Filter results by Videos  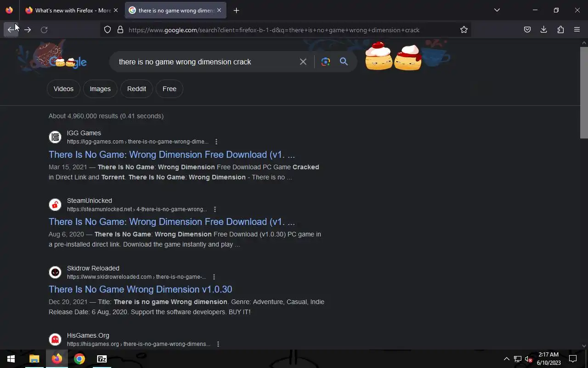point(63,89)
